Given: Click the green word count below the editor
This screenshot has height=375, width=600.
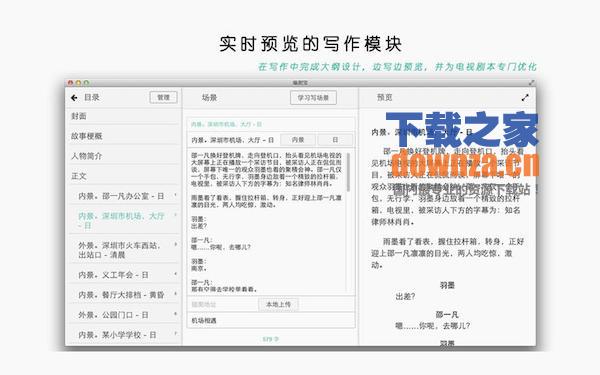Looking at the screenshot, I should [271, 339].
